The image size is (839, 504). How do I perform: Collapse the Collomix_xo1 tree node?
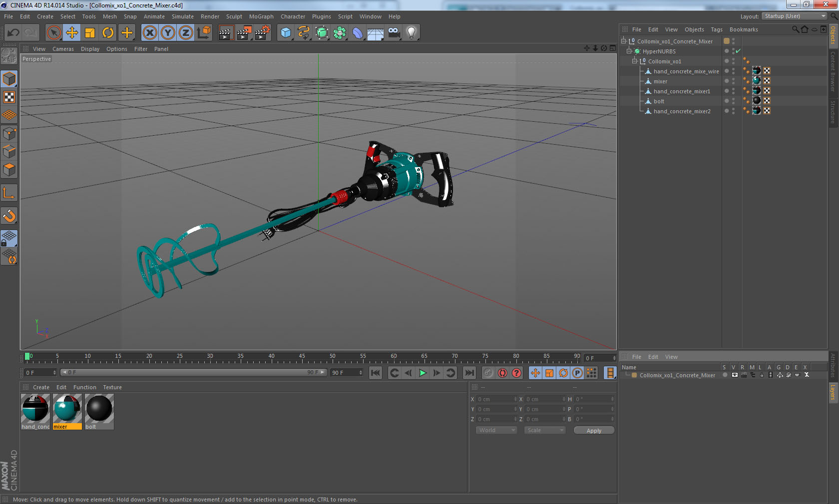click(x=635, y=61)
